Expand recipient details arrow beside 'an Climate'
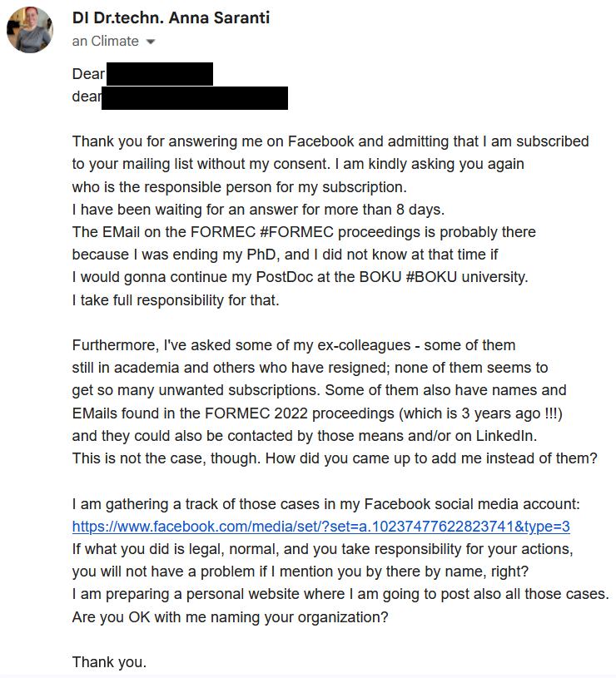This screenshot has width=616, height=678. click(151, 42)
